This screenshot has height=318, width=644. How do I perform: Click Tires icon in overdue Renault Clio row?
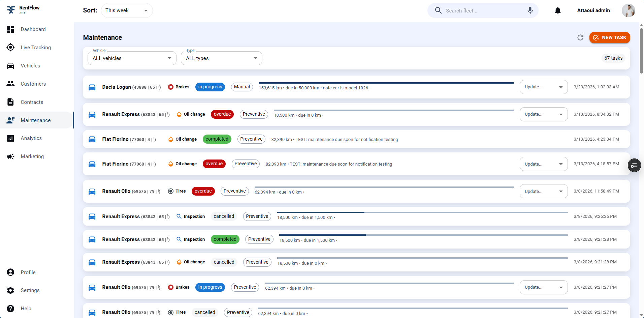(x=171, y=191)
